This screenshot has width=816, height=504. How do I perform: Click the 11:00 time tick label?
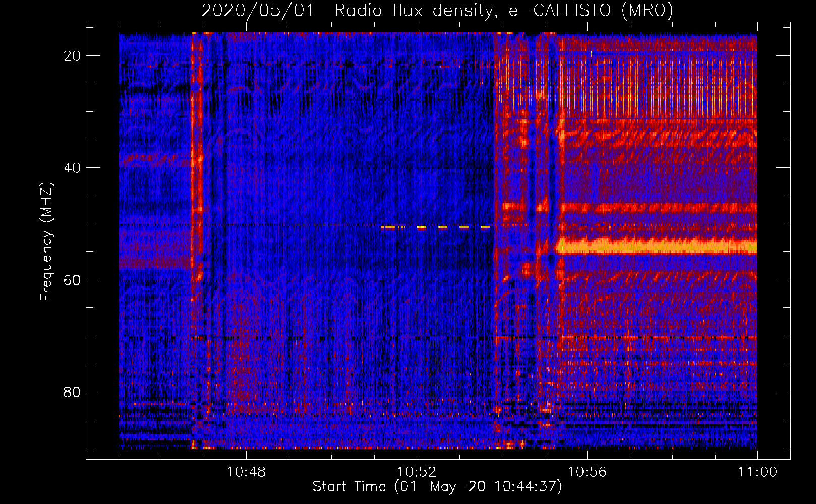click(757, 472)
